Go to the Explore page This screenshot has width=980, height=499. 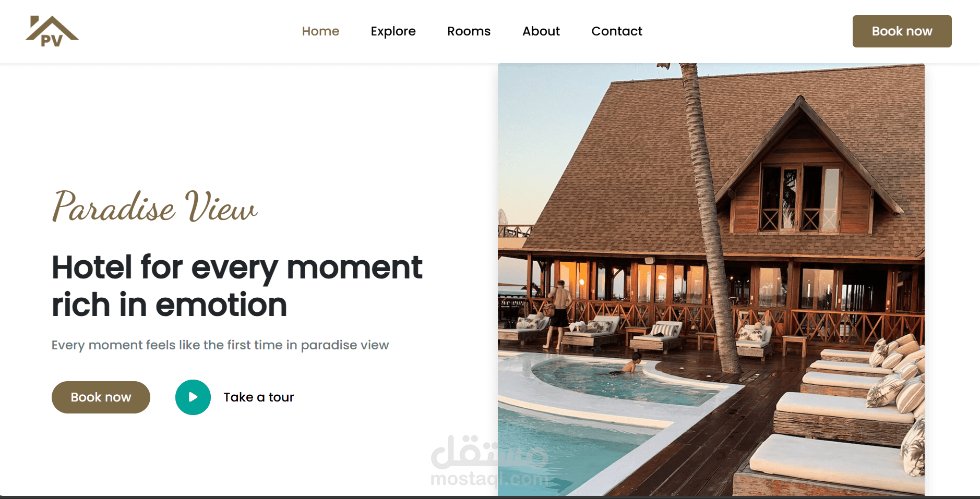click(393, 31)
